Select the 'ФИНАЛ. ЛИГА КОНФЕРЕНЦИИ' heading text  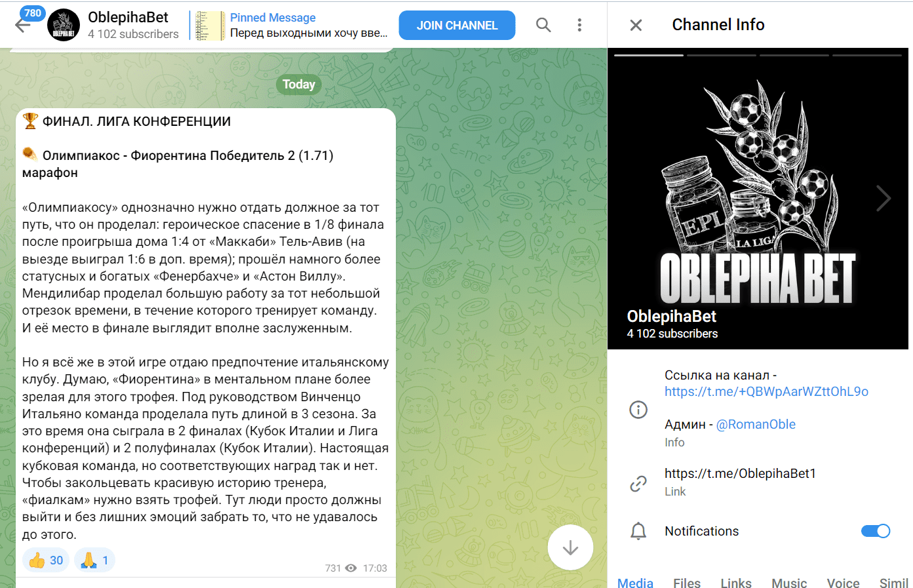[x=136, y=121]
